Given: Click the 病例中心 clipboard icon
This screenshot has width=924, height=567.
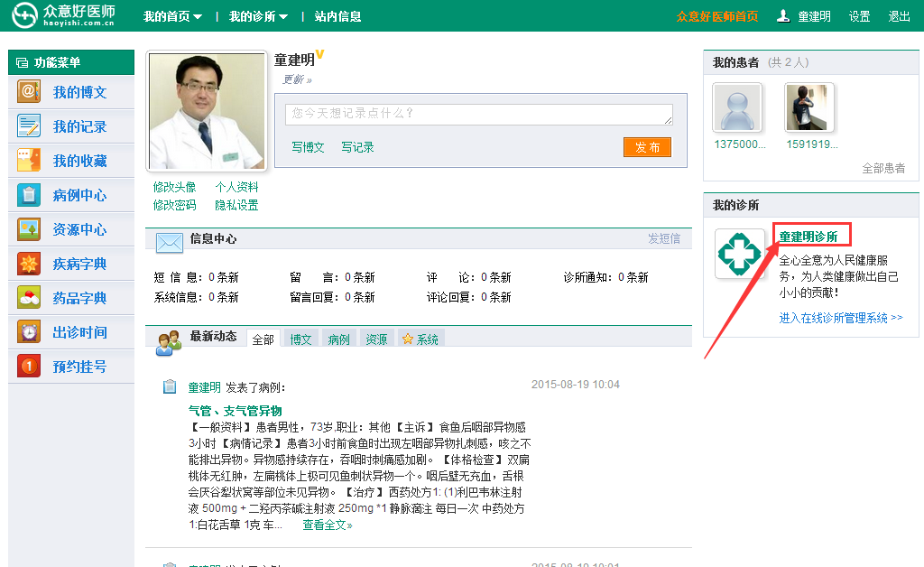Looking at the screenshot, I should (x=29, y=194).
